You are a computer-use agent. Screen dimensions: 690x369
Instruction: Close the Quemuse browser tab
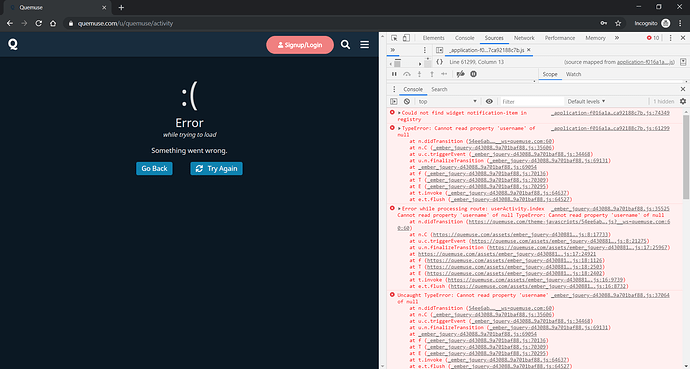(104, 7)
